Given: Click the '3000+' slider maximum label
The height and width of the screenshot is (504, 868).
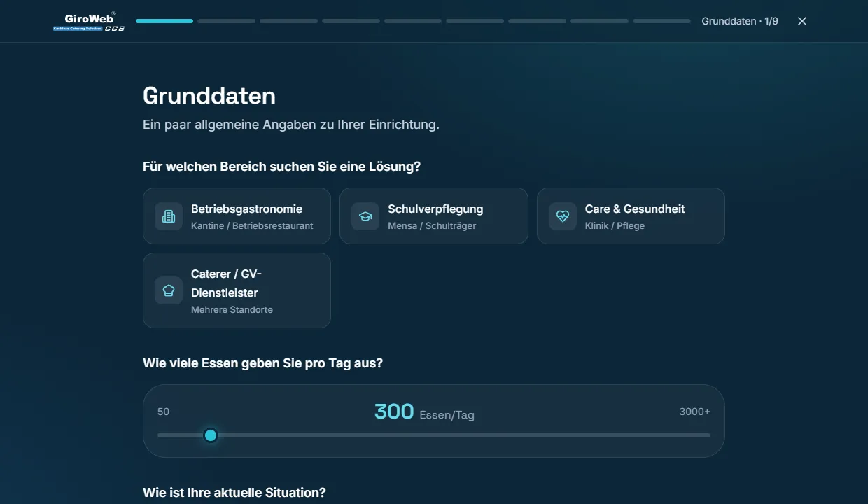Looking at the screenshot, I should pyautogui.click(x=694, y=412).
